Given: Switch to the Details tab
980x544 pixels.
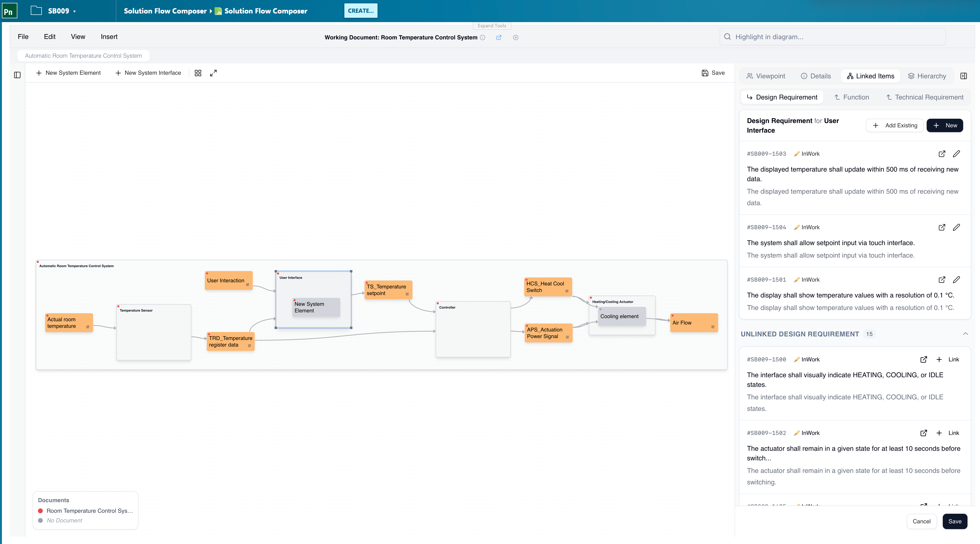Looking at the screenshot, I should [x=816, y=76].
